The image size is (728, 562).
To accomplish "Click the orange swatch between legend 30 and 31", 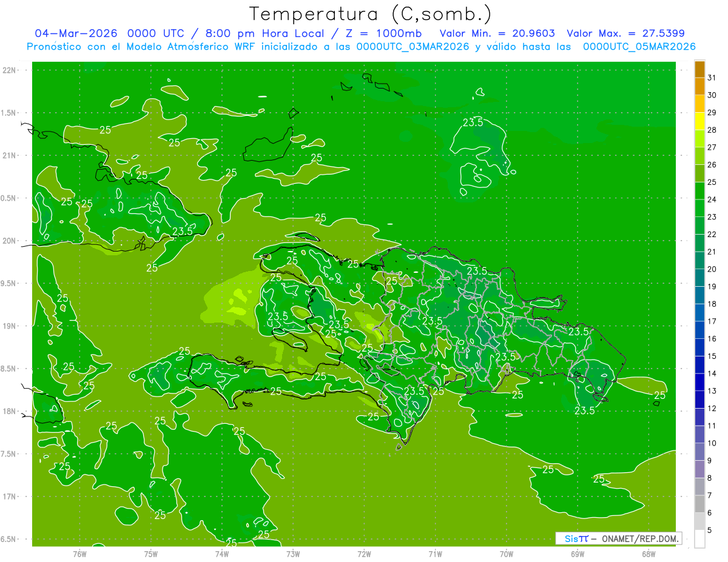I will [x=699, y=86].
